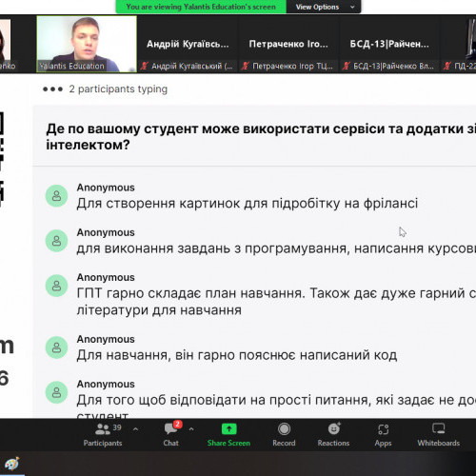
Task: Click the 'You are viewing Yalantis Education's screen' banner
Action: click(201, 7)
